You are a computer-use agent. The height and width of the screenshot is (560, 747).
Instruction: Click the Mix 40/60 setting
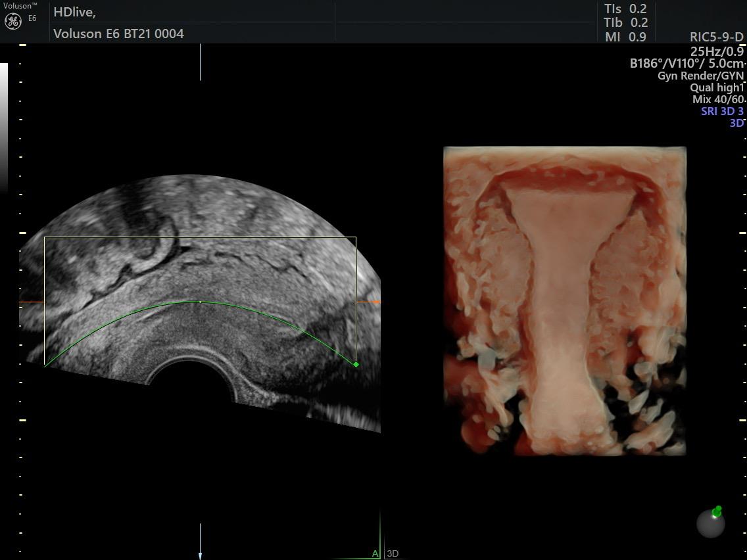pos(717,99)
